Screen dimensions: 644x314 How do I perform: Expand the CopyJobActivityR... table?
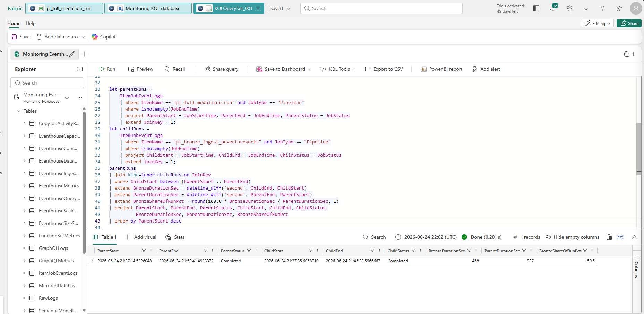pyautogui.click(x=24, y=123)
